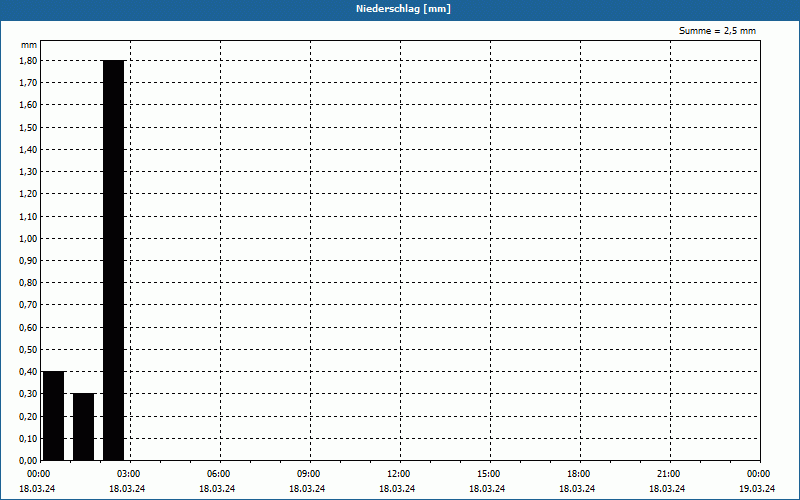Viewport: 800px width, 500px height.
Task: Click the 00:00 label above 19.03.24
Action: (759, 474)
